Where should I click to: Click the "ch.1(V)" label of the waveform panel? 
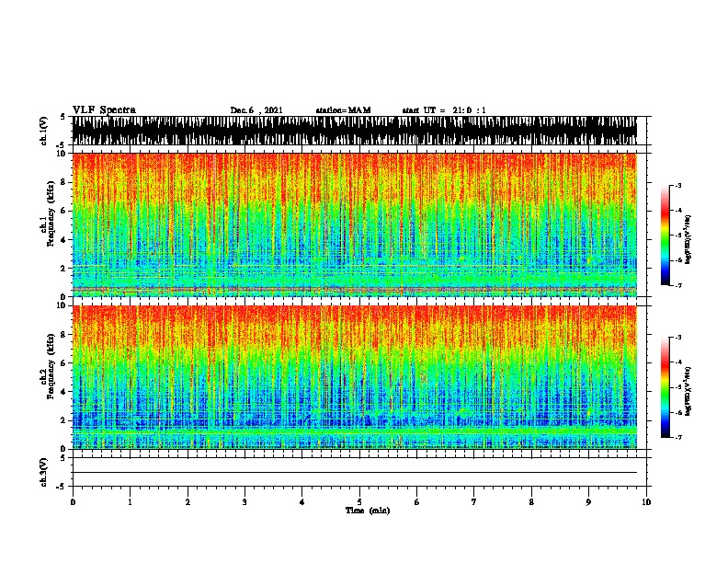click(x=44, y=131)
